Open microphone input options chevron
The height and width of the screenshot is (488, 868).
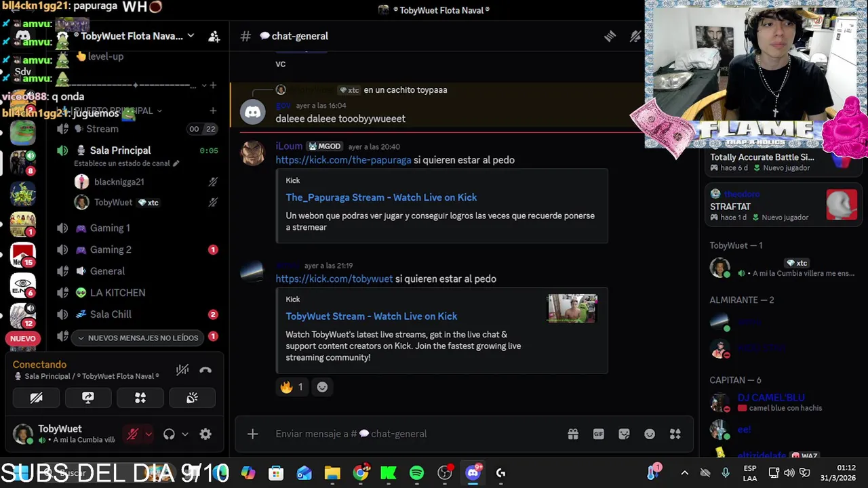(149, 434)
